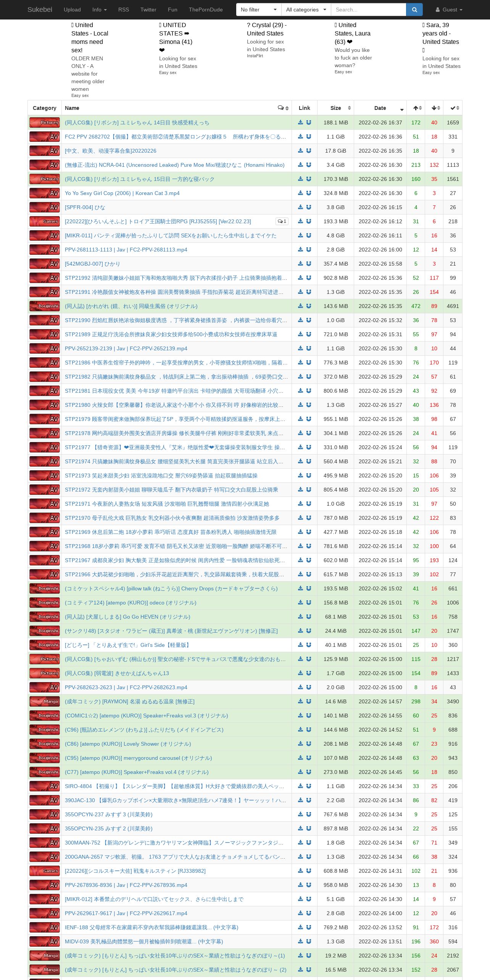Image resolution: width=490 pixels, height=980 pixels.
Task: Click size cell "24.4 MiB"
Action: click(x=336, y=631)
